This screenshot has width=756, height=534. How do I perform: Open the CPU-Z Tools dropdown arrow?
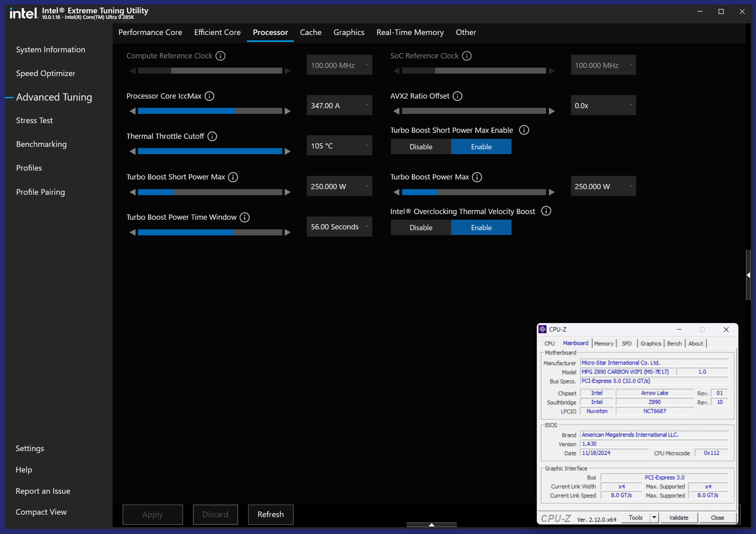pos(654,518)
